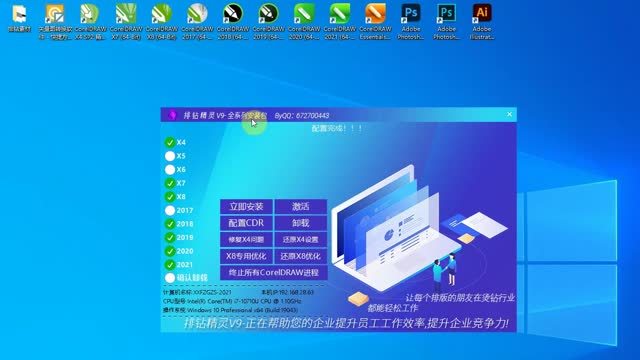Launch the CorelDRAW Essentials shortcut

coord(375,22)
